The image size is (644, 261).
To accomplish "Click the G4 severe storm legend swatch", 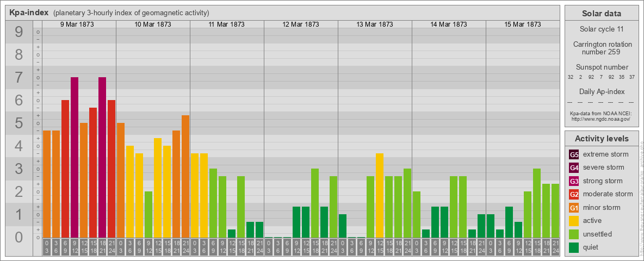I will pyautogui.click(x=574, y=167).
